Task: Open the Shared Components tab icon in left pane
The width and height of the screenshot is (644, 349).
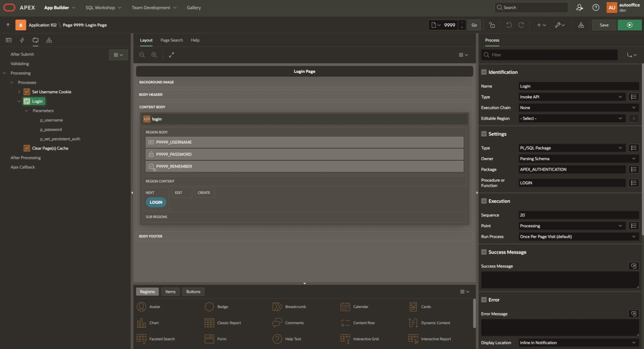Action: click(49, 40)
